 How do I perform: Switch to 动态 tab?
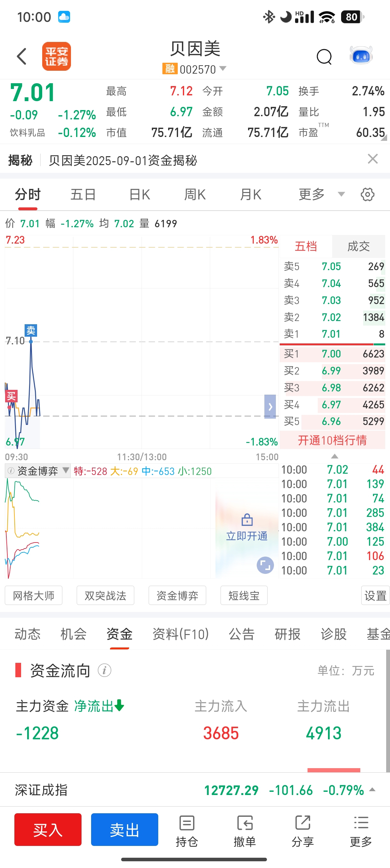pos(27,634)
